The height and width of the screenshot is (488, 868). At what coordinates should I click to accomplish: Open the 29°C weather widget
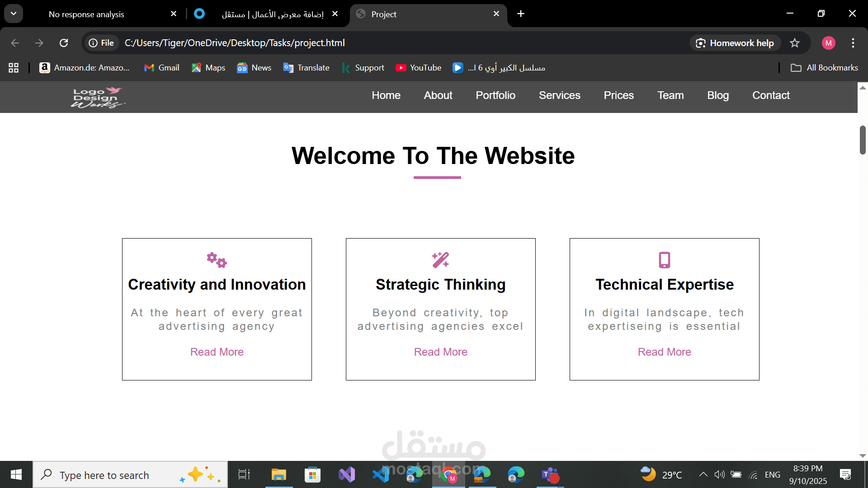661,474
